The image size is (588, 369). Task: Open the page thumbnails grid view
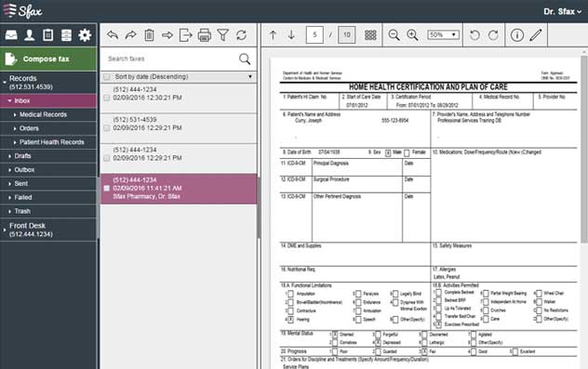point(370,34)
